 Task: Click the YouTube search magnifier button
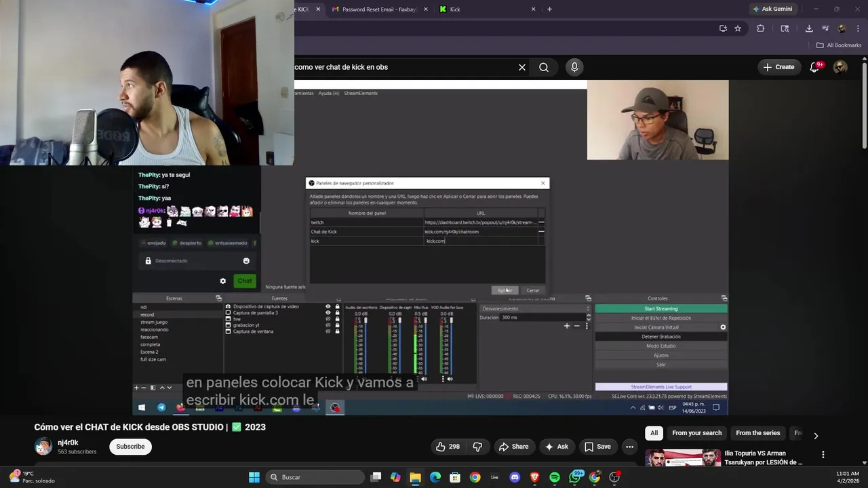[x=544, y=67]
